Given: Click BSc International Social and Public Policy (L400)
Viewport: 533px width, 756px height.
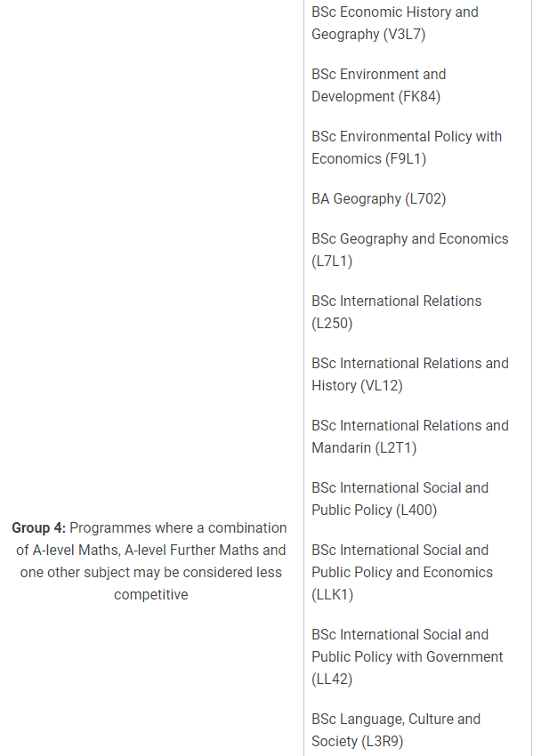Looking at the screenshot, I should tap(400, 499).
